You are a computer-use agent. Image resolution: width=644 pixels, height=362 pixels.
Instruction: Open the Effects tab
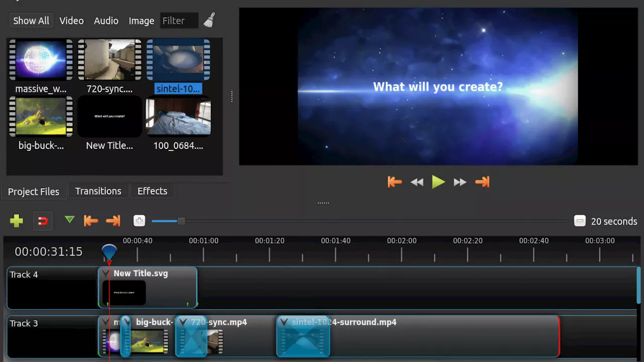click(x=152, y=191)
